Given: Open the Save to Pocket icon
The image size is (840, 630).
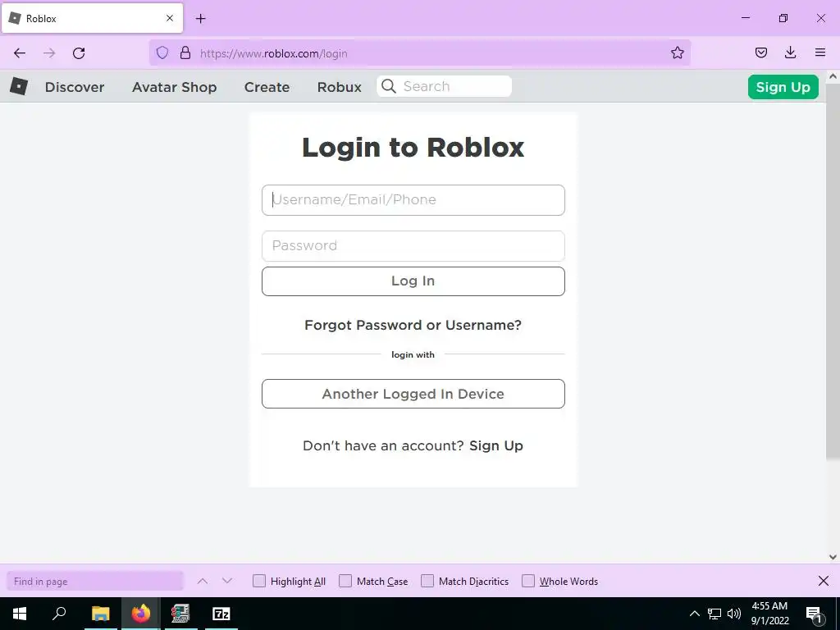Looking at the screenshot, I should click(x=760, y=52).
